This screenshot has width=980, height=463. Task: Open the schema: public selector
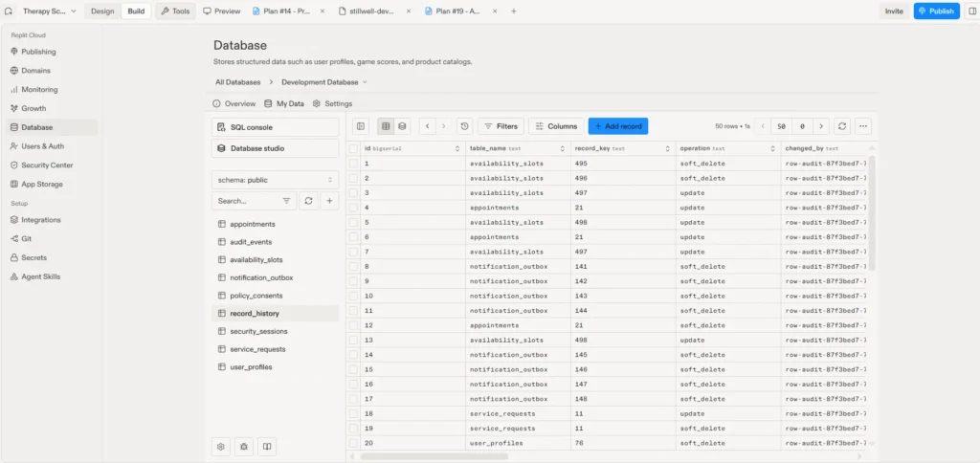275,180
